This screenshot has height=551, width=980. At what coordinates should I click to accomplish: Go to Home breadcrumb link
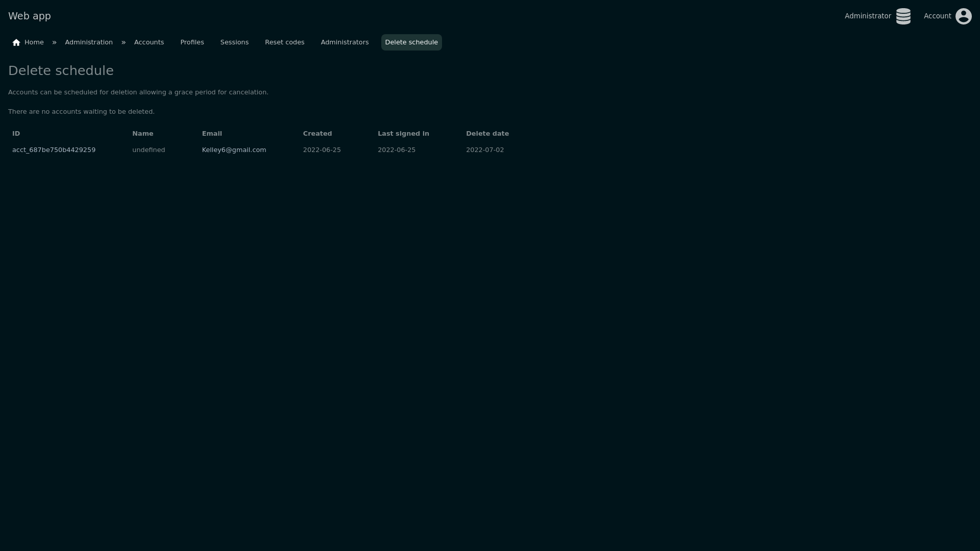point(34,42)
